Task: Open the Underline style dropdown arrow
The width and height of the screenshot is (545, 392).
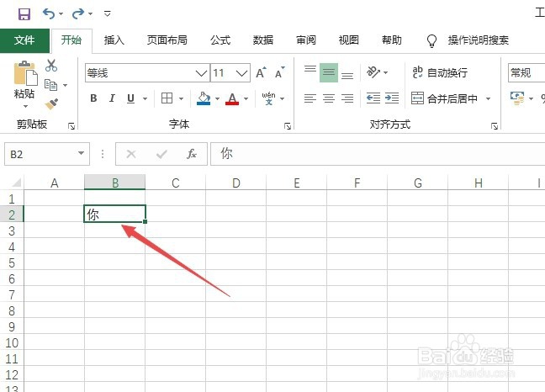Action: [x=145, y=99]
